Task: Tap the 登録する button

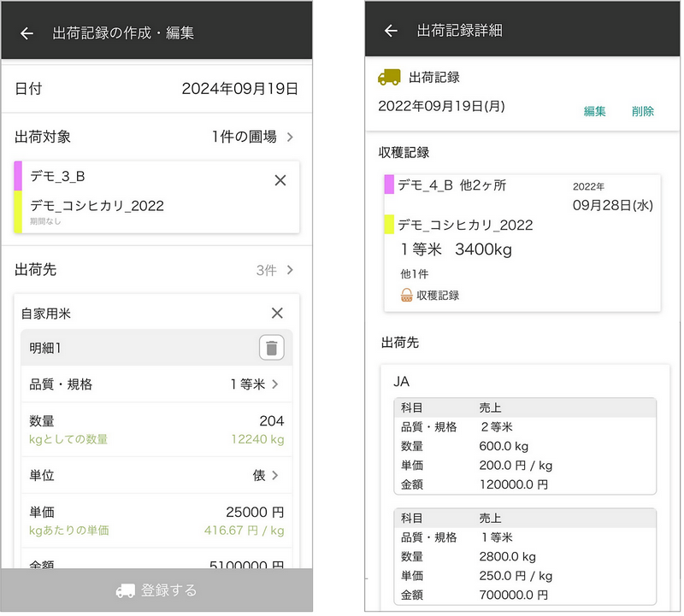Action: click(x=156, y=590)
